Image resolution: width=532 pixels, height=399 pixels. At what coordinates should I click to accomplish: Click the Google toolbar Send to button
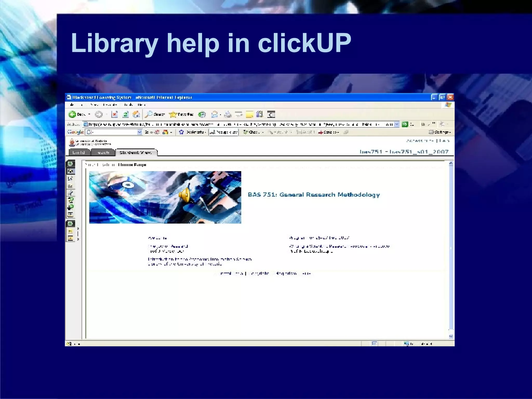[x=329, y=132]
